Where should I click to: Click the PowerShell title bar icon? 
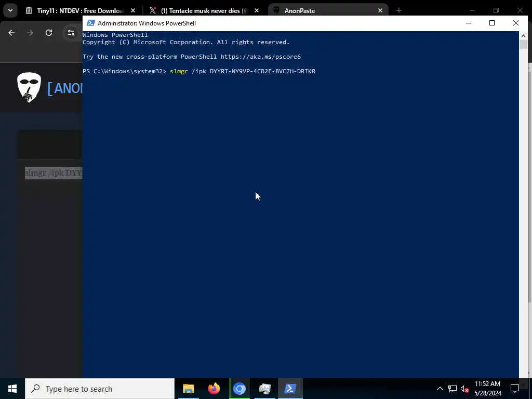click(90, 23)
